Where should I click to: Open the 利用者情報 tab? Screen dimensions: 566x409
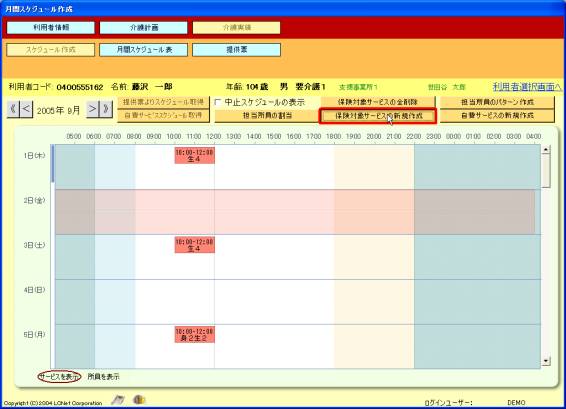[51, 28]
